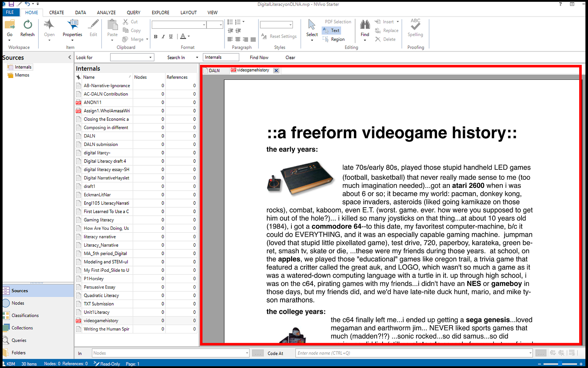Toggle the Read-Only status indicator

(107, 364)
